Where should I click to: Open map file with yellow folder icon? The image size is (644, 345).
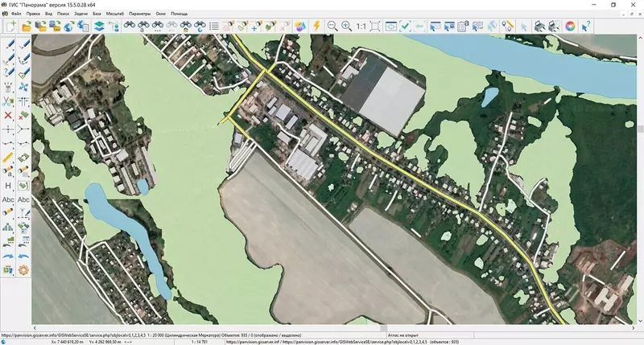point(27,27)
